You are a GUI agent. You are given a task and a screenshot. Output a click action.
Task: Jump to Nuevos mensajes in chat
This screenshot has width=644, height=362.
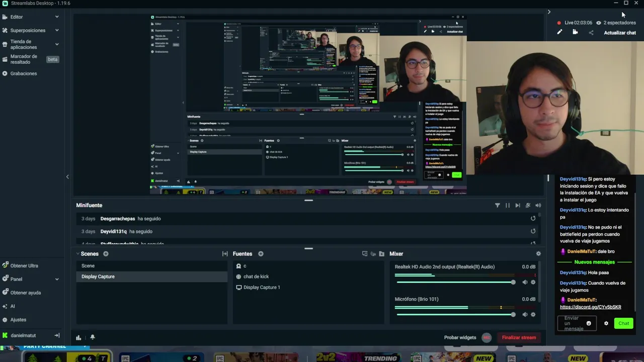[x=595, y=262]
